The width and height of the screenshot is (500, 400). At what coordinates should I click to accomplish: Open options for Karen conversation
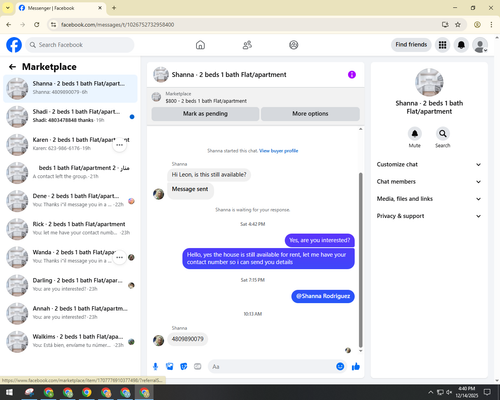point(120,145)
